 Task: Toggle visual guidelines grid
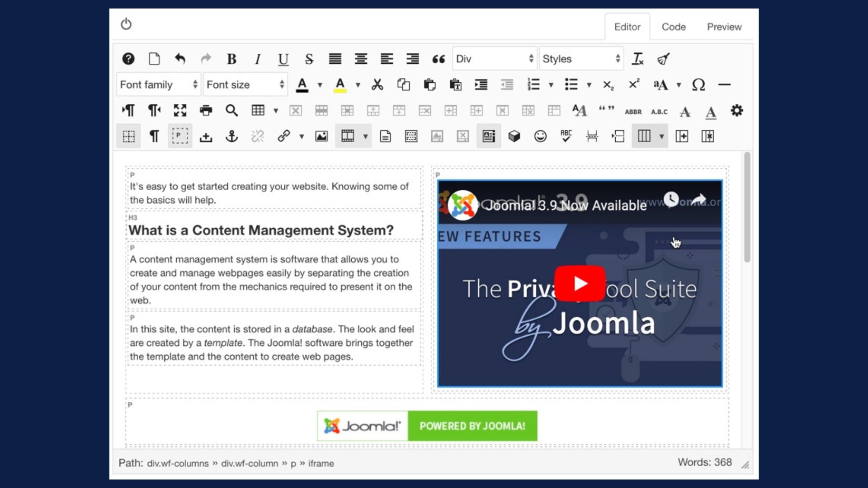coord(128,136)
